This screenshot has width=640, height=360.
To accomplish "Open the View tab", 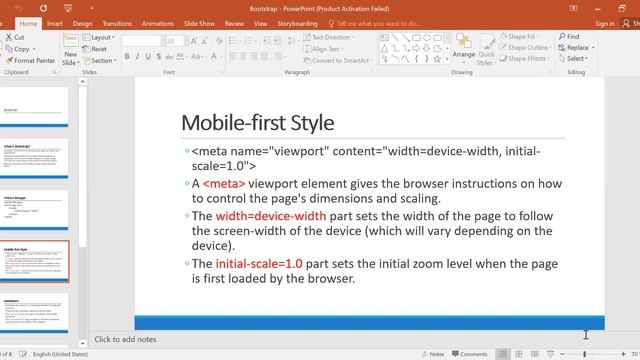I will [260, 24].
